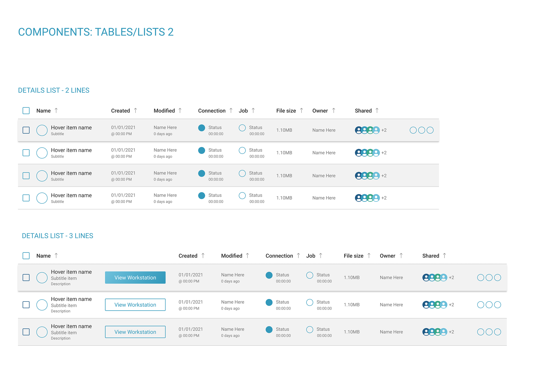Click File size sort arrow in 2 Lines list
The width and height of the screenshot is (552, 392).
pyautogui.click(x=301, y=111)
